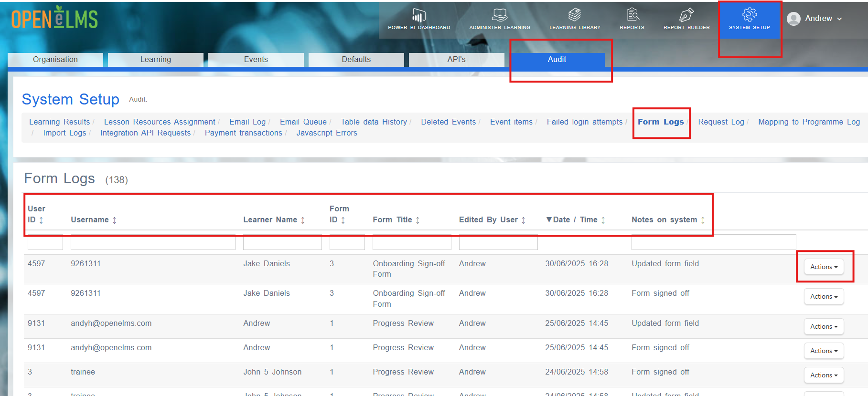The height and width of the screenshot is (396, 868).
Task: Switch to the Organisation tab
Action: tap(55, 60)
